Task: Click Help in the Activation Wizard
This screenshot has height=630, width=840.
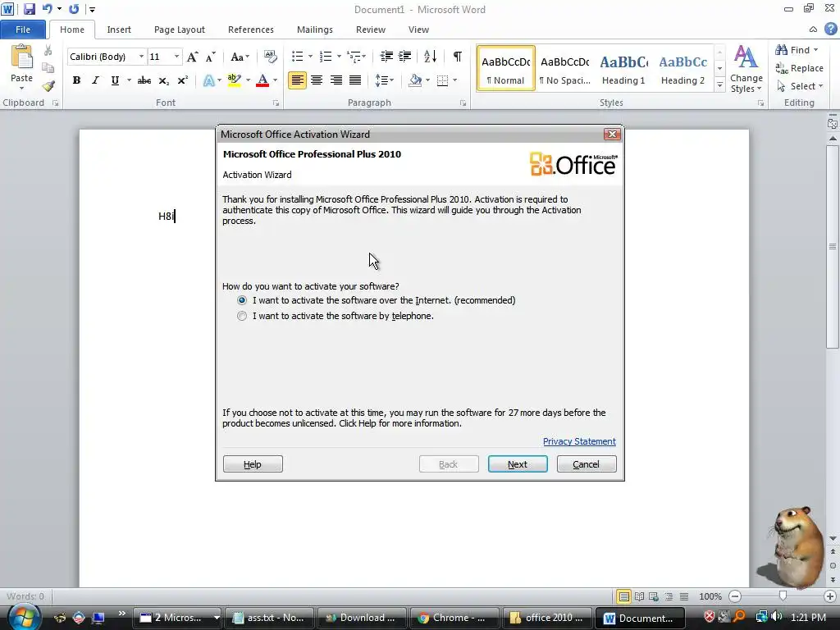Action: [x=253, y=464]
